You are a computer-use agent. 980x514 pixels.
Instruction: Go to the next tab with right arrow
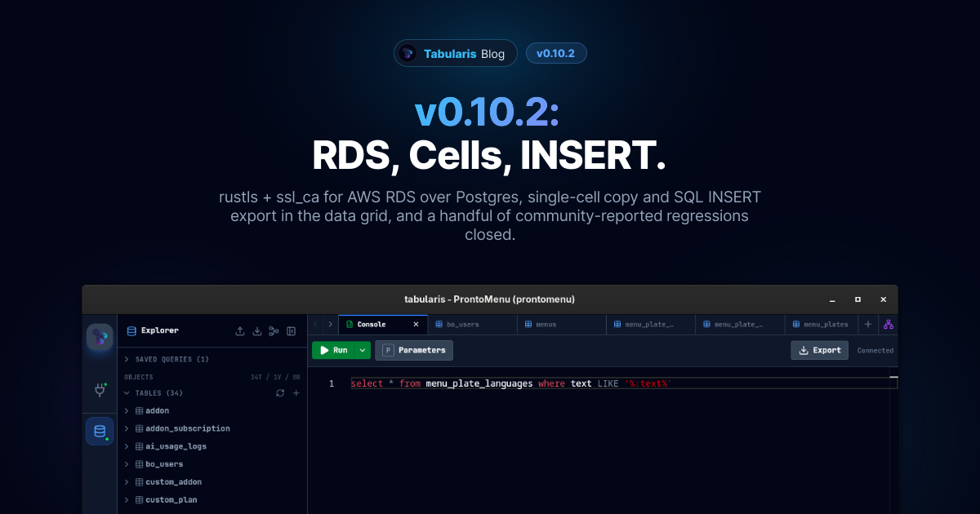[x=330, y=324]
